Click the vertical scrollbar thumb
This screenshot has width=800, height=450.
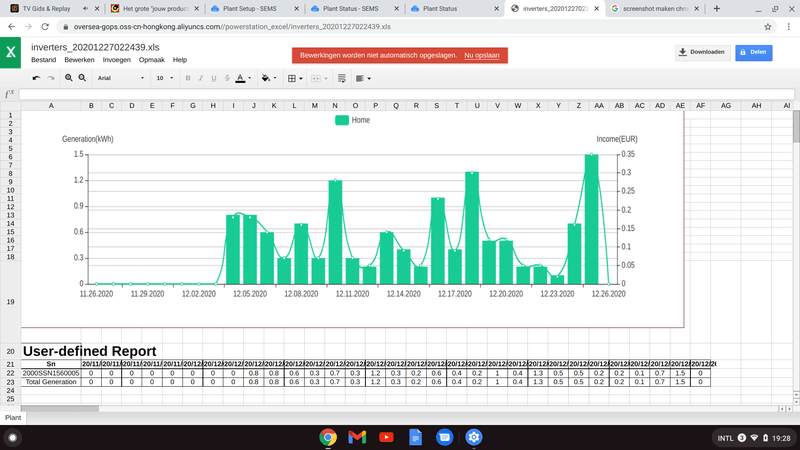pyautogui.click(x=796, y=127)
